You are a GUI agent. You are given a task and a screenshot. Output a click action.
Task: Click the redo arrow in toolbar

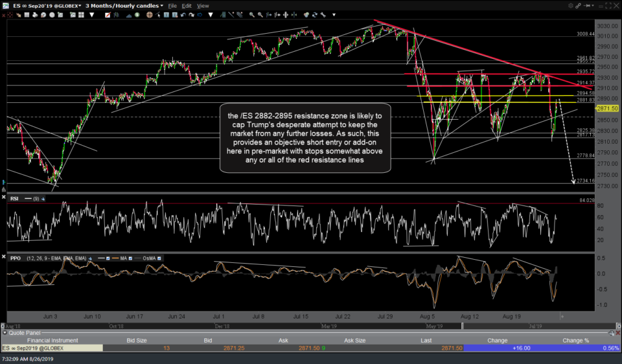coord(192,15)
